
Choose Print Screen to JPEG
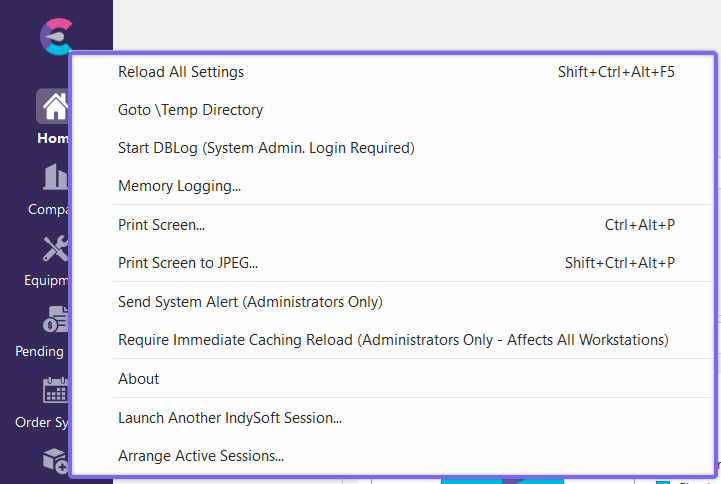pyautogui.click(x=188, y=263)
